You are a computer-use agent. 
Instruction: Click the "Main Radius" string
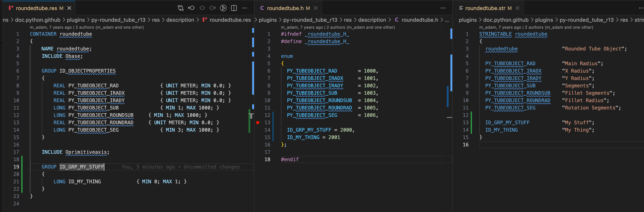(x=581, y=64)
